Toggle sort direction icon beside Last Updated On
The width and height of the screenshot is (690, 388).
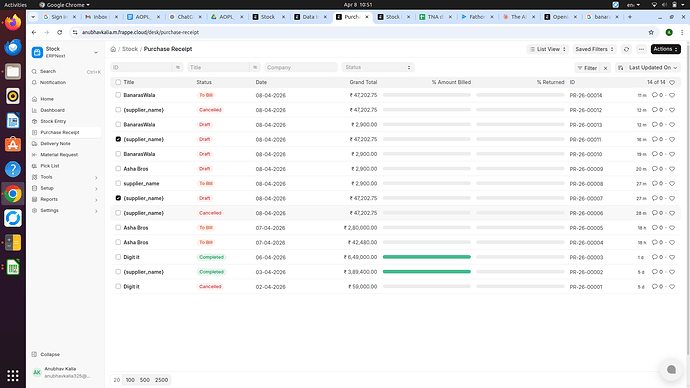point(620,68)
